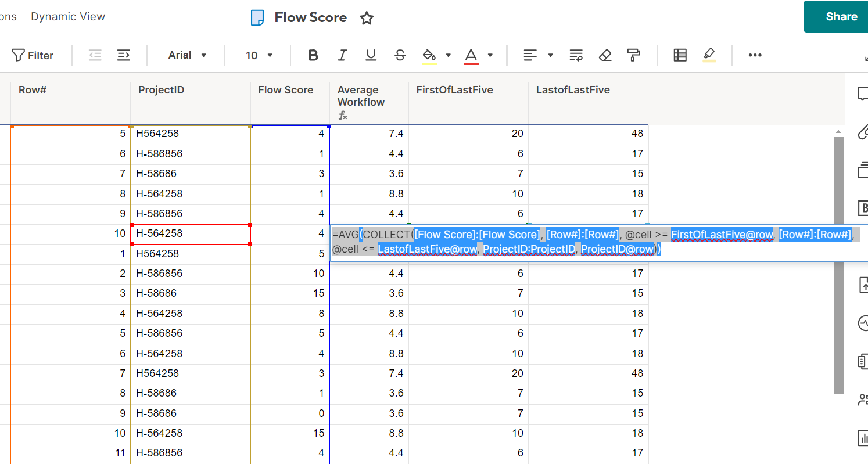868x464 pixels.
Task: Click the Filter button
Action: (33, 55)
